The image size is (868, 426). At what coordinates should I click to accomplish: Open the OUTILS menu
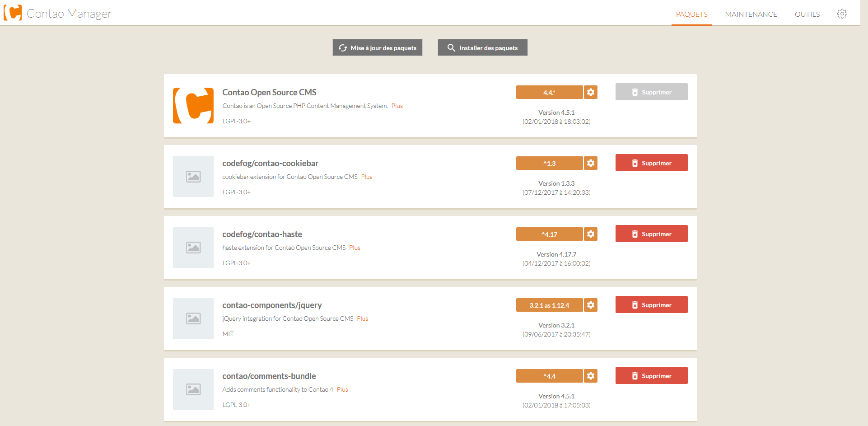coord(807,14)
